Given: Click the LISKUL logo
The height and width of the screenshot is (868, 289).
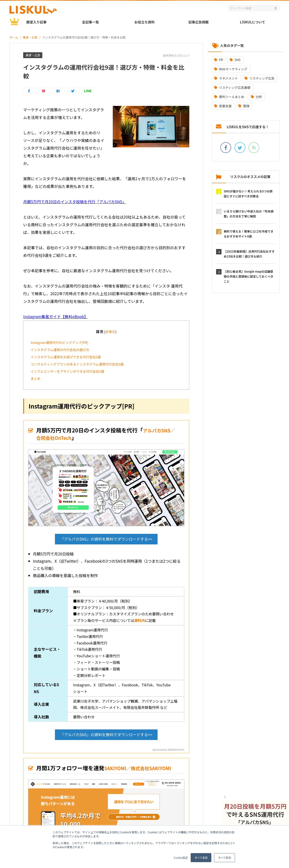Looking at the screenshot, I should click(33, 10).
